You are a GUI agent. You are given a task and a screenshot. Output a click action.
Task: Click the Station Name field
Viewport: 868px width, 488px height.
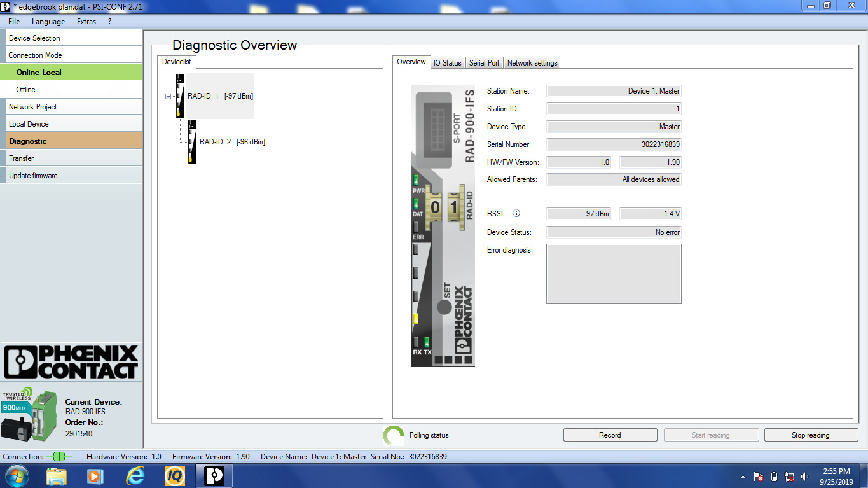614,91
